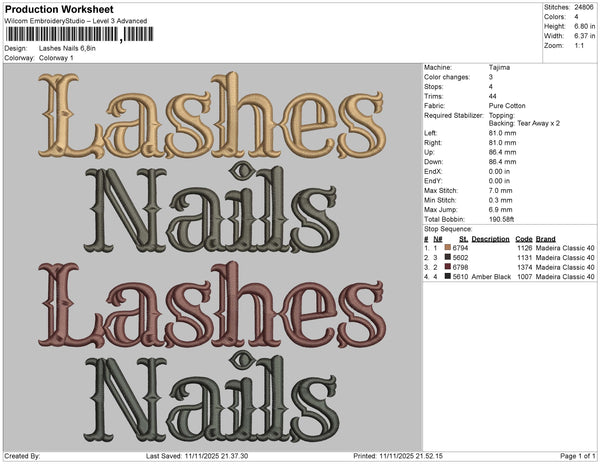The height and width of the screenshot is (464, 600).
Task: Click thread code '1374' in stop 3 row
Action: point(525,267)
